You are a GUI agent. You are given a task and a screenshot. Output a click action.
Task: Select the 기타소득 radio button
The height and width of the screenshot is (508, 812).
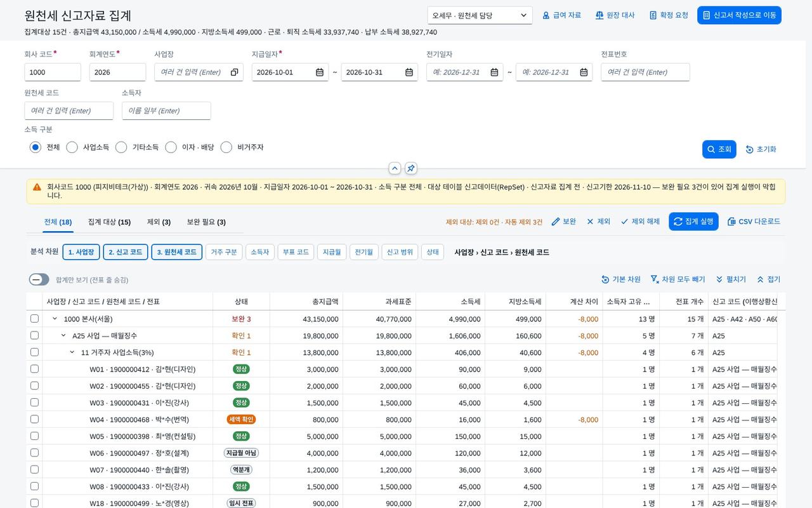point(121,147)
